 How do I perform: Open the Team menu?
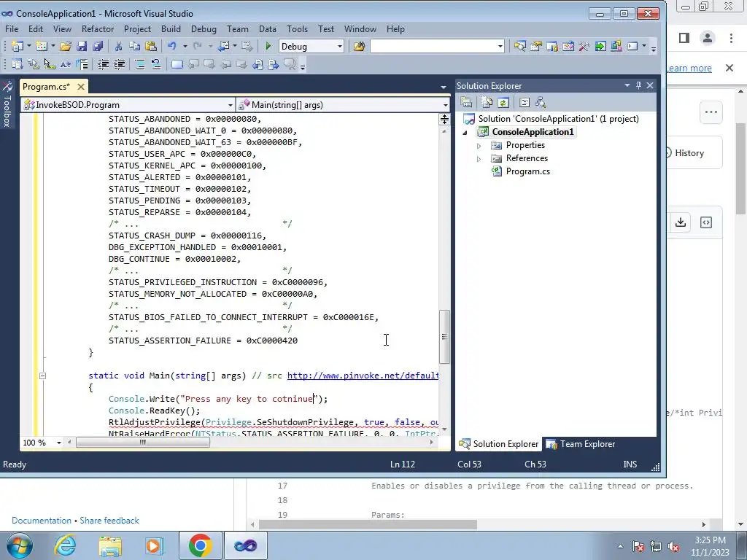coord(237,29)
